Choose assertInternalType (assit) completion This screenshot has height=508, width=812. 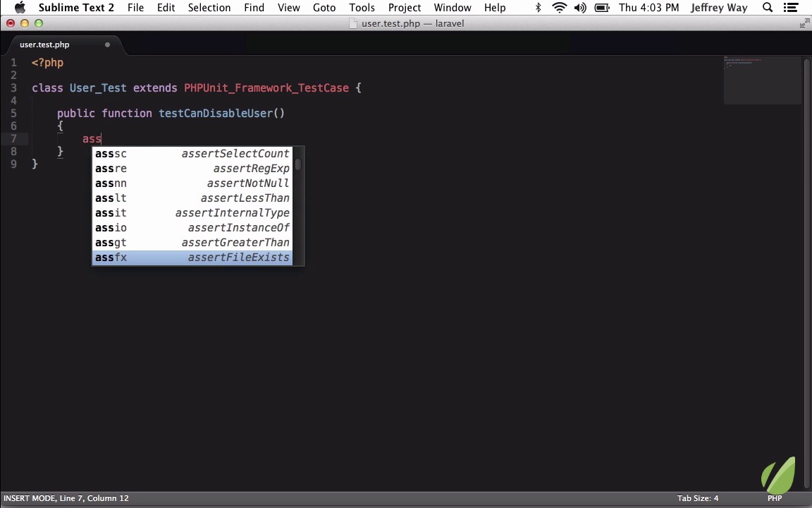coord(192,212)
